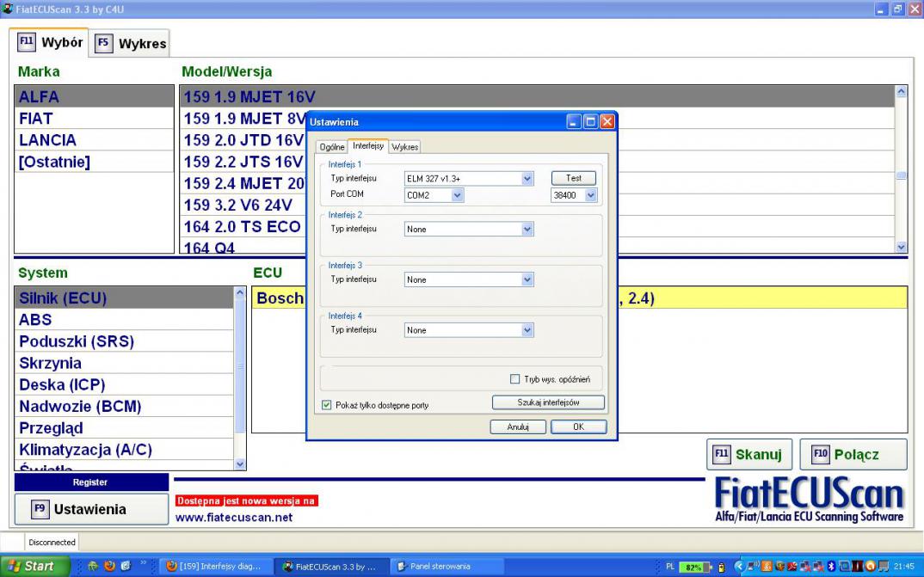Switch to 'Panel sterowania' taskbar window
The image size is (924, 577).
[x=448, y=567]
